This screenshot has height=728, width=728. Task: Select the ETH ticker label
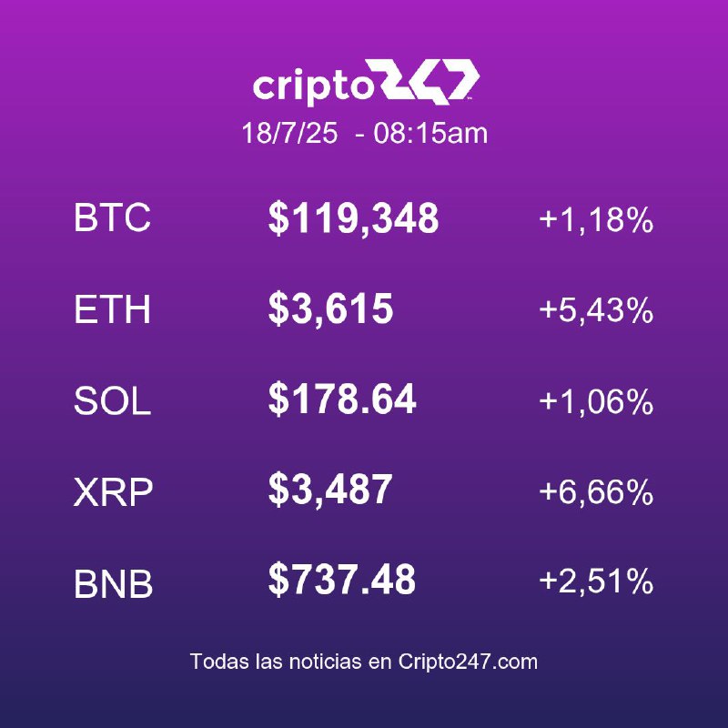pyautogui.click(x=112, y=309)
